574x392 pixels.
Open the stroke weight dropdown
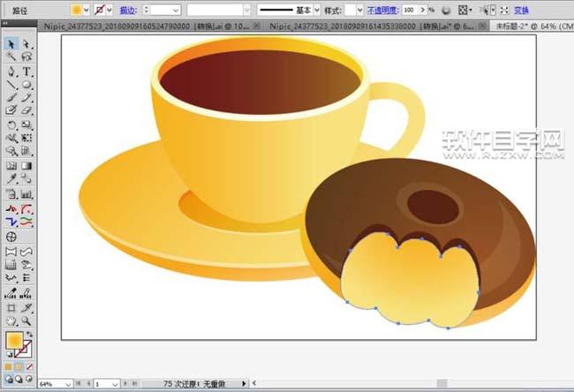click(x=176, y=11)
